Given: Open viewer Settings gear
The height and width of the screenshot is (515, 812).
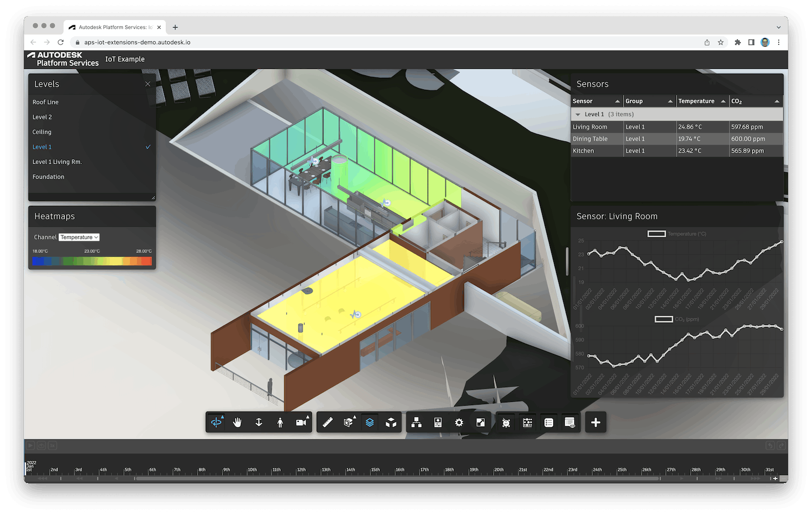Looking at the screenshot, I should pos(459,422).
